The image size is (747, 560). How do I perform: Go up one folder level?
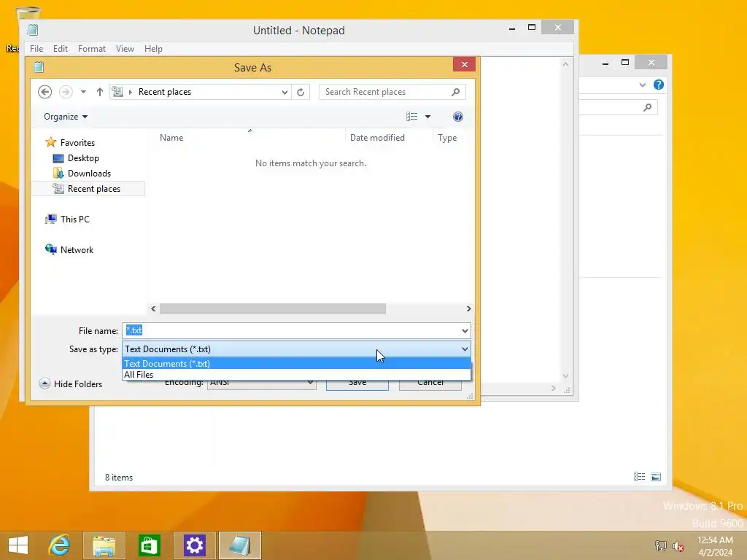pyautogui.click(x=99, y=92)
